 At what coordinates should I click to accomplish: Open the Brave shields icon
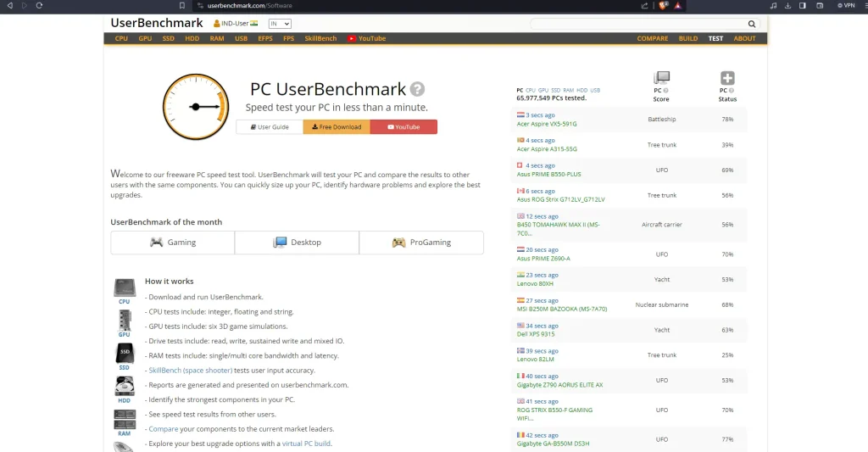[663, 6]
